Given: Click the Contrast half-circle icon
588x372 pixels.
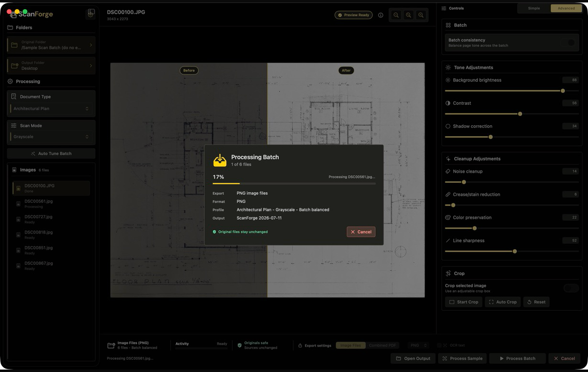Looking at the screenshot, I should coord(448,103).
